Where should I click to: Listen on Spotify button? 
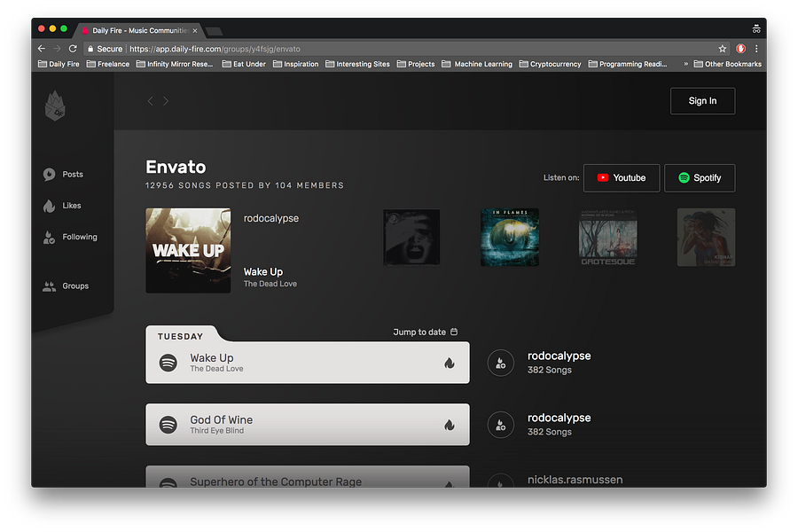(700, 177)
